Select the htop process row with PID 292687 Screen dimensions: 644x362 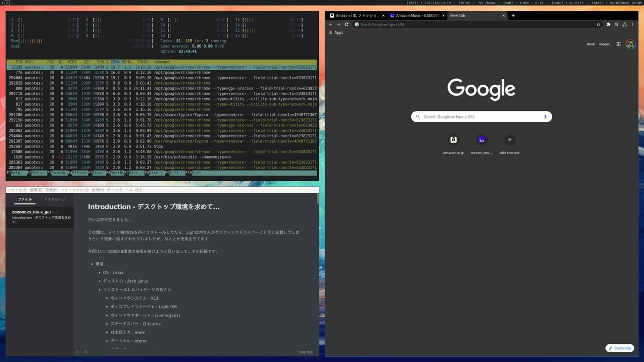pos(162,146)
